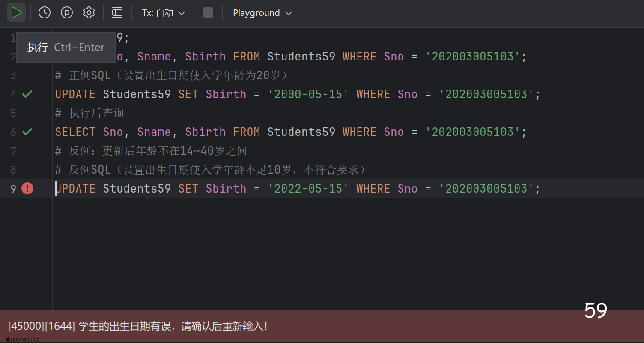Toggle the in-editor results layout icon
The height and width of the screenshot is (343, 644).
click(x=117, y=13)
